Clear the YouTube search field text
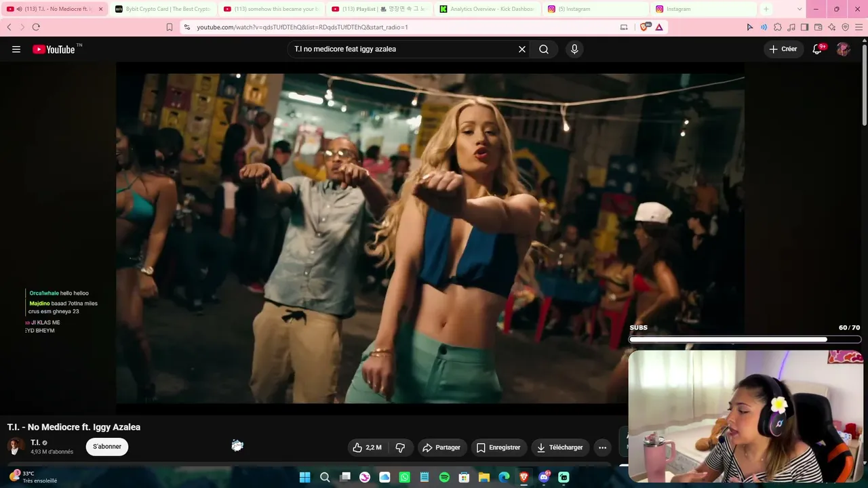Image resolution: width=868 pixels, height=488 pixels. (522, 49)
